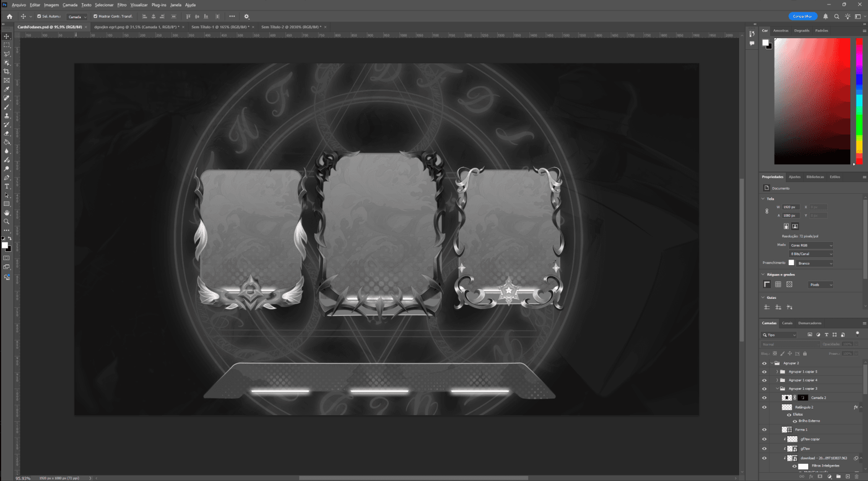
Task: Delete layer using the trash icon
Action: (x=856, y=477)
